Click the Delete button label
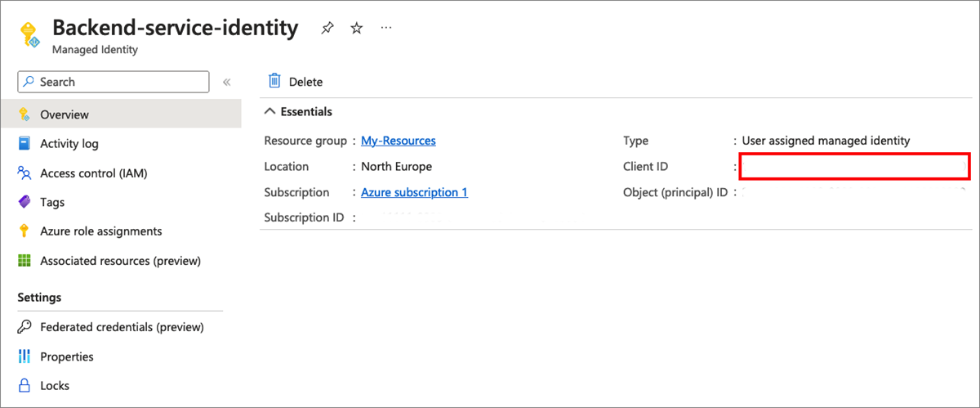 [x=305, y=82]
